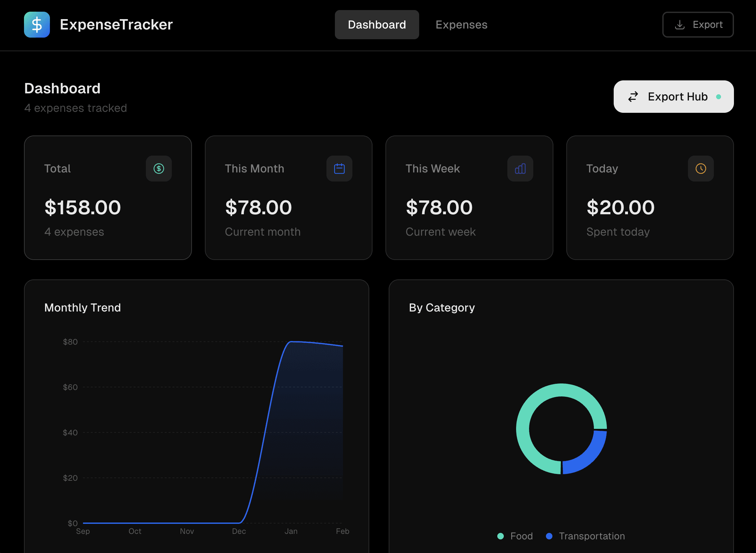Click the bar chart icon on This Week card

tap(520, 169)
